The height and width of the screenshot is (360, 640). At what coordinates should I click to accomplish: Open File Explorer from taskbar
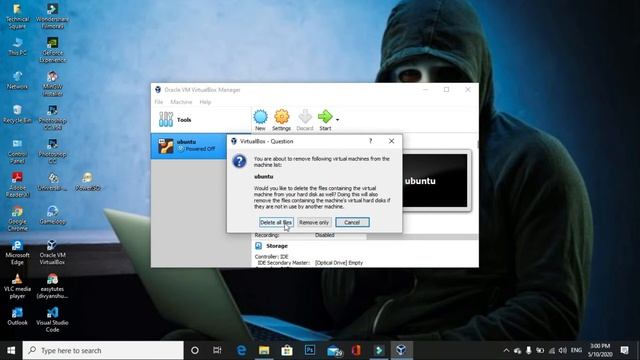pos(264,350)
